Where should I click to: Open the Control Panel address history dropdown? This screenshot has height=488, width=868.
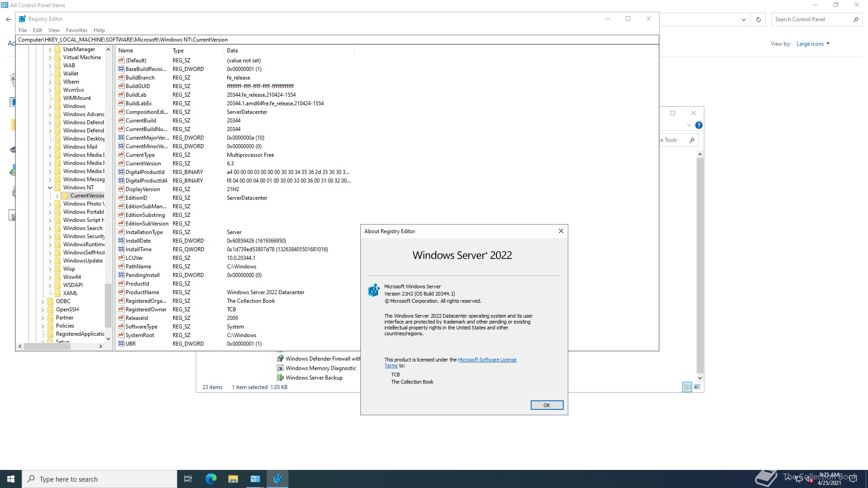[743, 19]
